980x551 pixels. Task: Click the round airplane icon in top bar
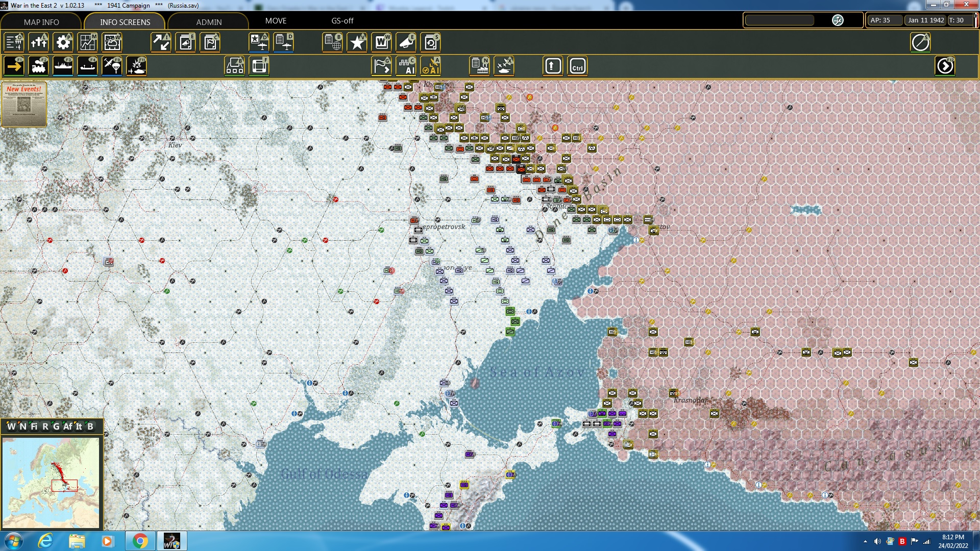(x=838, y=20)
